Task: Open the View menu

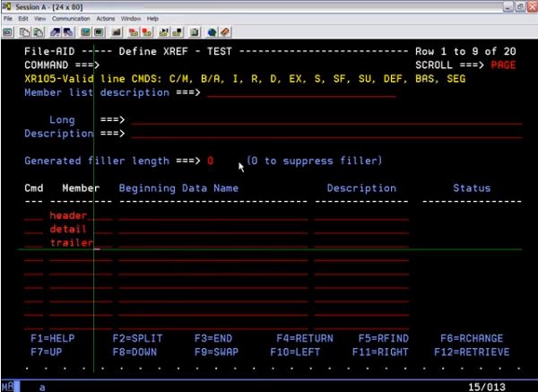Action: pyautogui.click(x=39, y=19)
